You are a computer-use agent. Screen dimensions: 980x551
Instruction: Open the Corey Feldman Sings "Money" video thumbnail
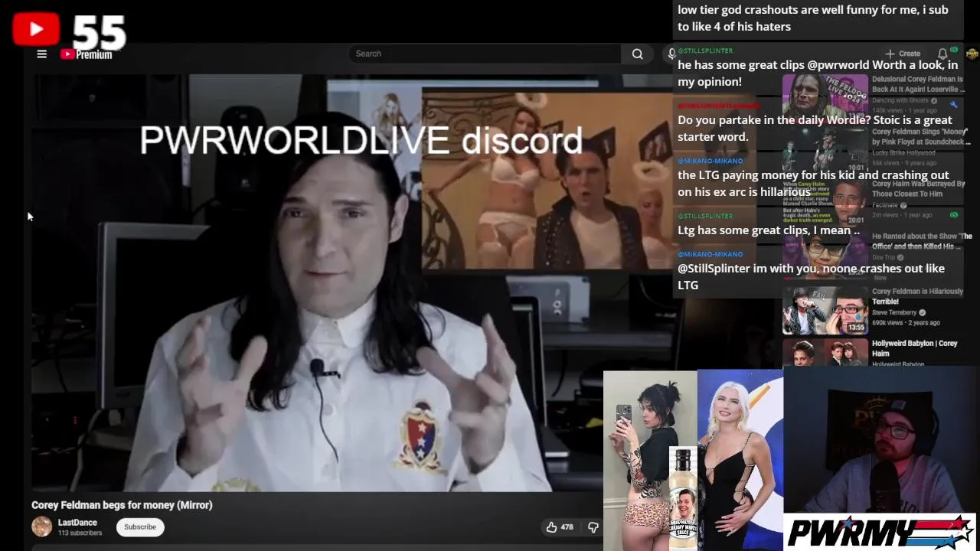click(825, 151)
